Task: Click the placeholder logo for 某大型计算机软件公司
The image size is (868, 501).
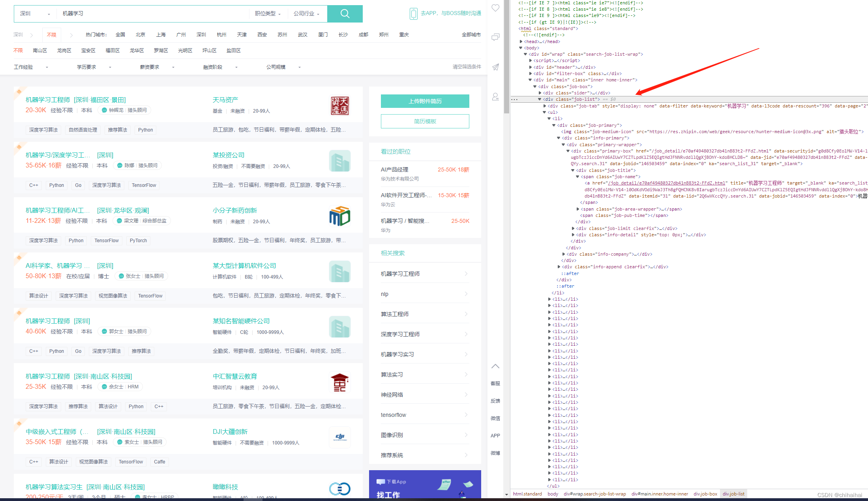Action: tap(339, 271)
